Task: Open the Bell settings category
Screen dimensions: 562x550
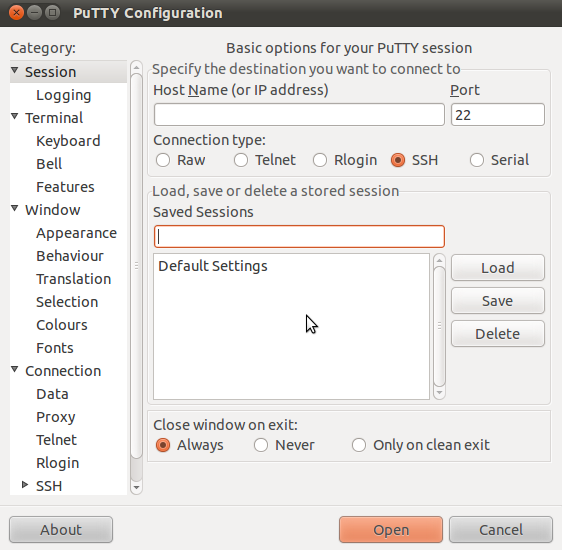Action: click(49, 164)
